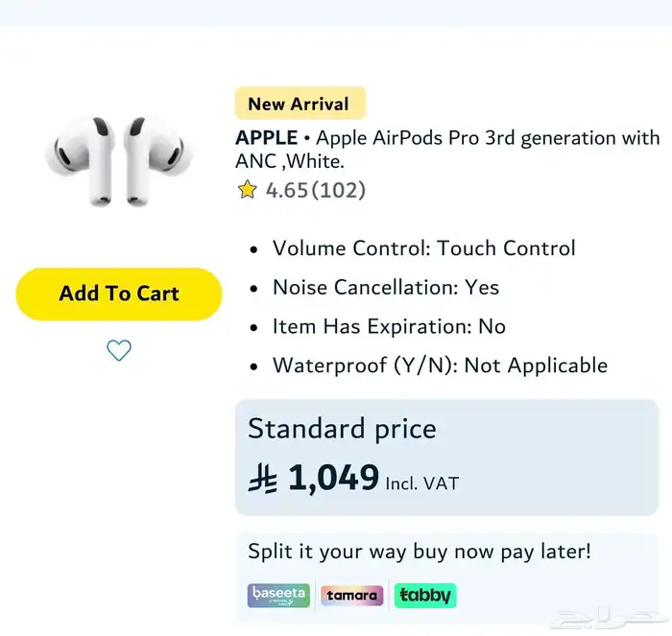The image size is (672, 636).
Task: Add the AirPods to the wishlist using the heart icon
Action: point(118,351)
